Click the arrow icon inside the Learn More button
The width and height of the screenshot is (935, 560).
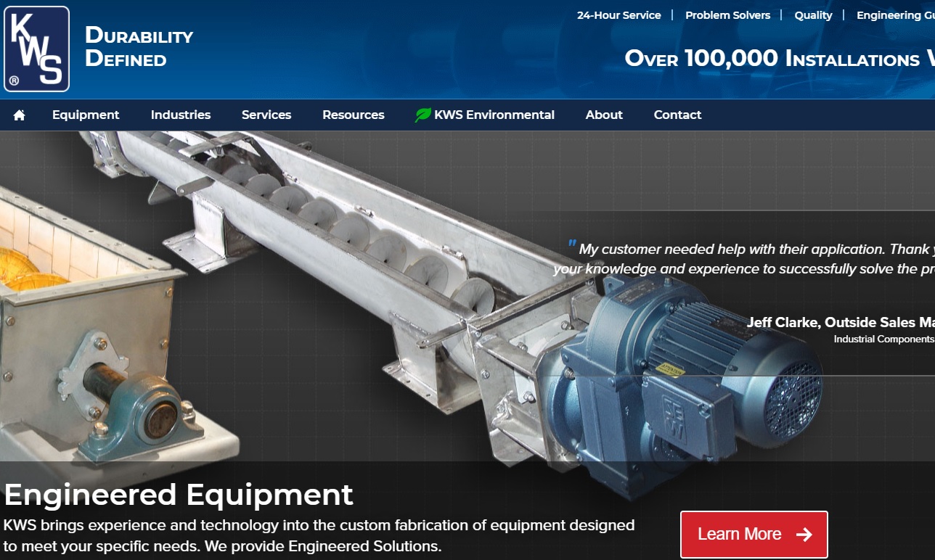pos(803,535)
